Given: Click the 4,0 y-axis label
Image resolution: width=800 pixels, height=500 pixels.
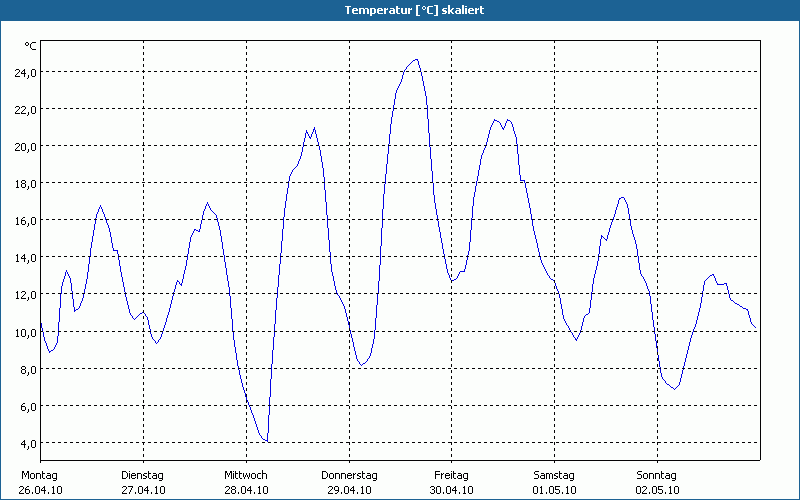Looking at the screenshot, I should [28, 444].
